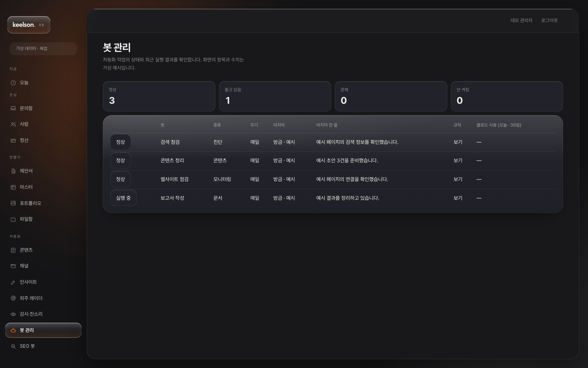Screen dimensions: 588x368
Task: Open the 가상 데이터 · 목업 selector
Action: coord(43,49)
